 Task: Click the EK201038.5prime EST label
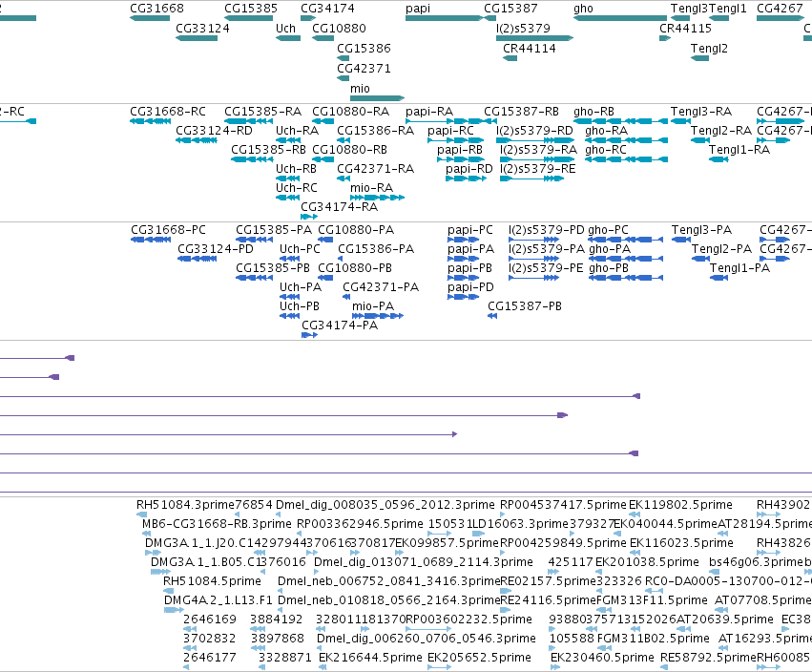[647, 562]
